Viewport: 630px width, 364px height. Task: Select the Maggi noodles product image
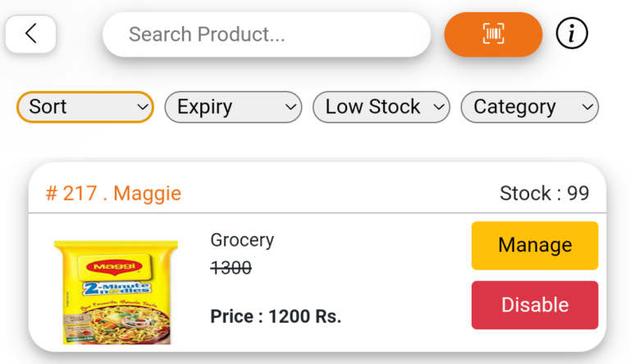coord(116,292)
